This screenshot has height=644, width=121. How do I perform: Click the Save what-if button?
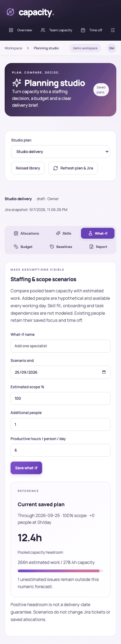tap(26, 468)
